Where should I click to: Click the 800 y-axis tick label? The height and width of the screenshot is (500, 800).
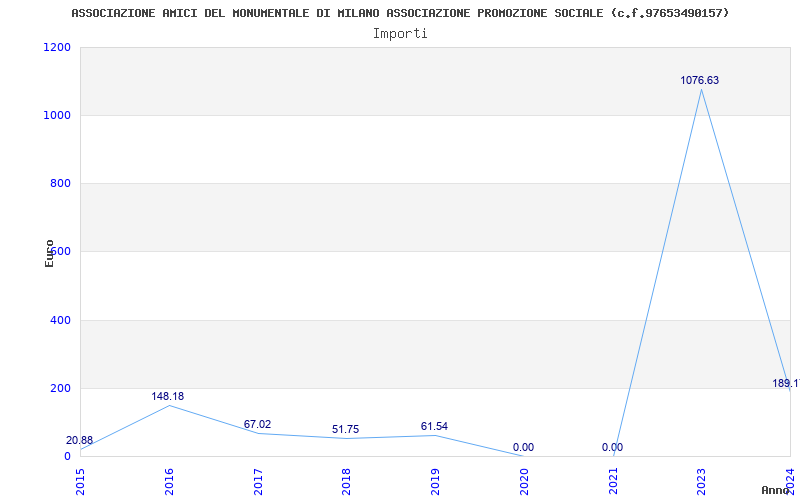[60, 183]
